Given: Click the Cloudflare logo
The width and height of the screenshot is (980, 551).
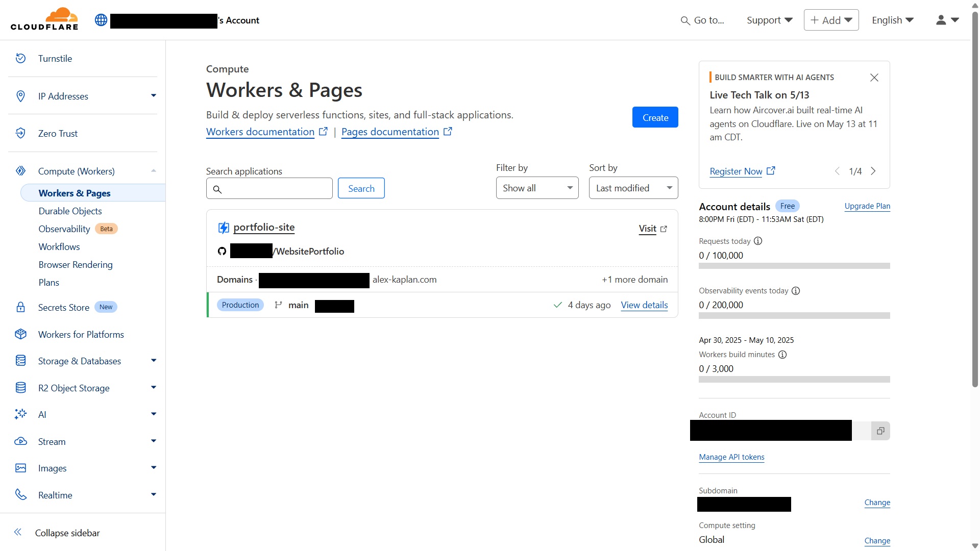Looking at the screenshot, I should [x=44, y=18].
